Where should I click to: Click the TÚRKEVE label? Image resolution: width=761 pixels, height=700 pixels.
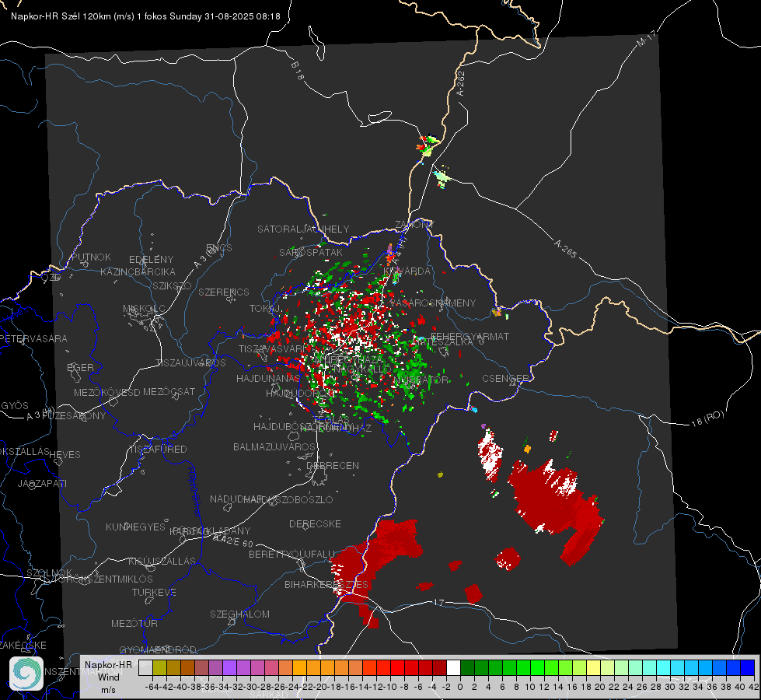click(x=154, y=592)
